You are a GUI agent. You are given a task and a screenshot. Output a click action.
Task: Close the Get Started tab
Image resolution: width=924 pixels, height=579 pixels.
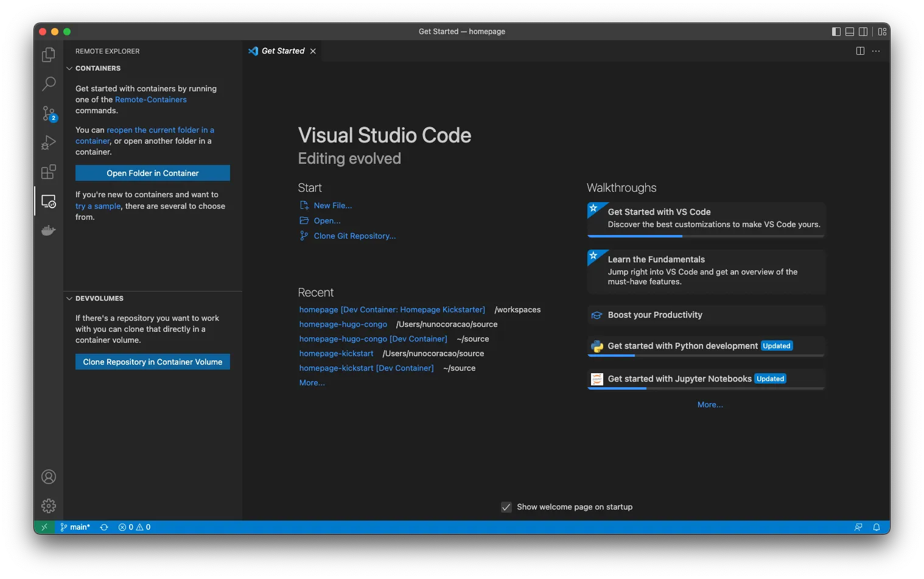tap(313, 51)
